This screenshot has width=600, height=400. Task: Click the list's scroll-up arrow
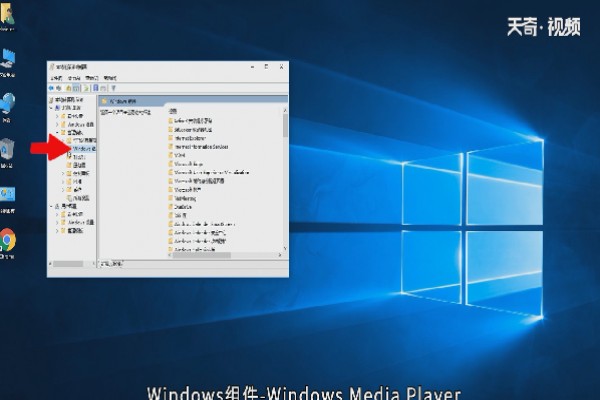click(x=285, y=111)
